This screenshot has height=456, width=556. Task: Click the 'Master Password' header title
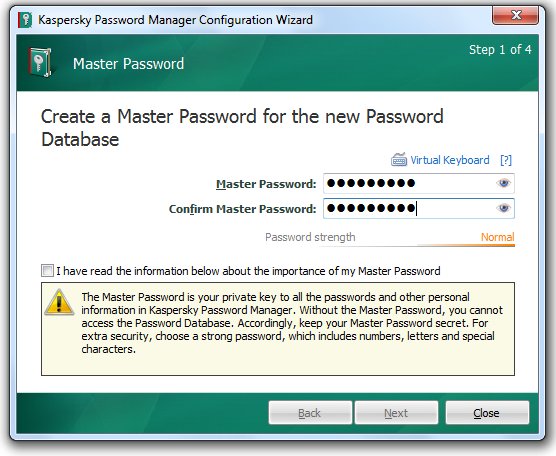(128, 64)
